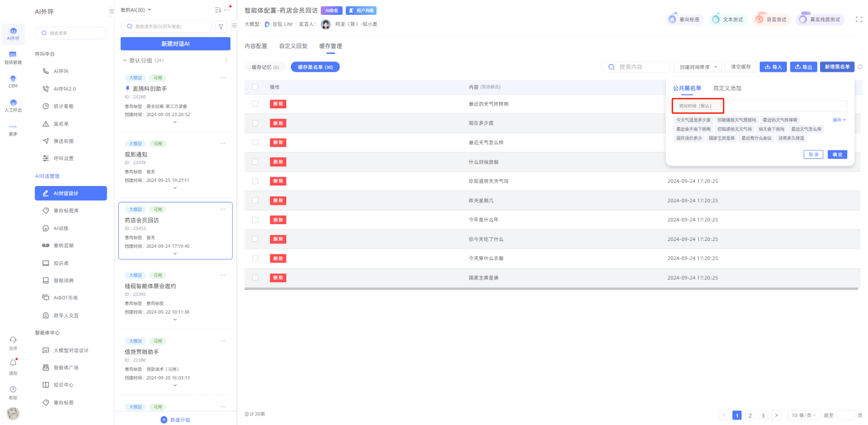The image size is (868, 425).
Task: Open 统计看板 from the sidebar menu
Action: pyautogui.click(x=63, y=106)
